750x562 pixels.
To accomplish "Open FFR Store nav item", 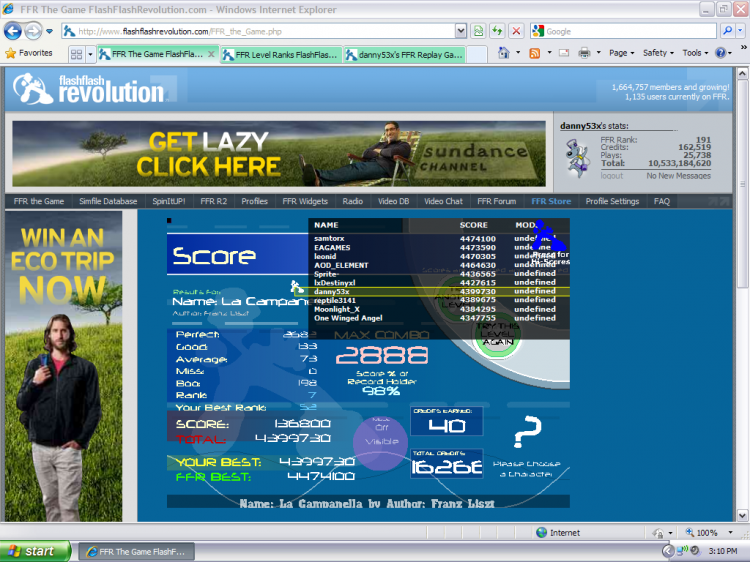I will [x=551, y=201].
